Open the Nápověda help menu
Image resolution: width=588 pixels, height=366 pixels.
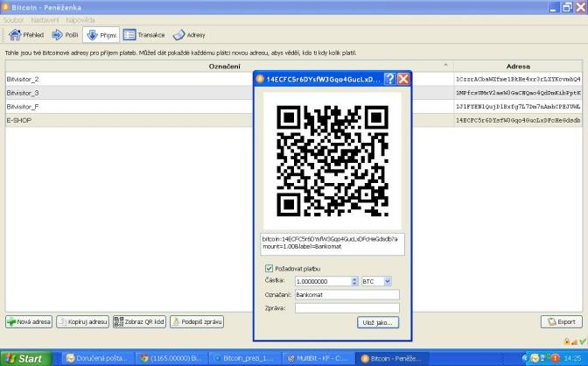coord(80,20)
